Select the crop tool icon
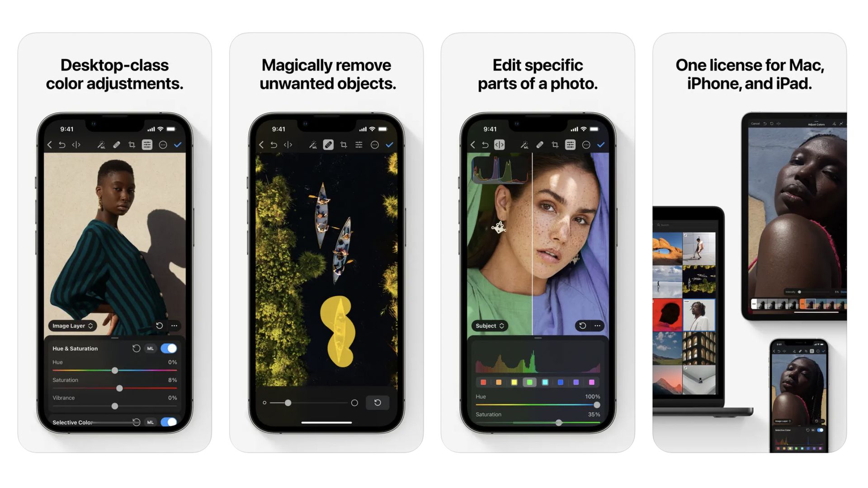868x488 pixels. [132, 145]
